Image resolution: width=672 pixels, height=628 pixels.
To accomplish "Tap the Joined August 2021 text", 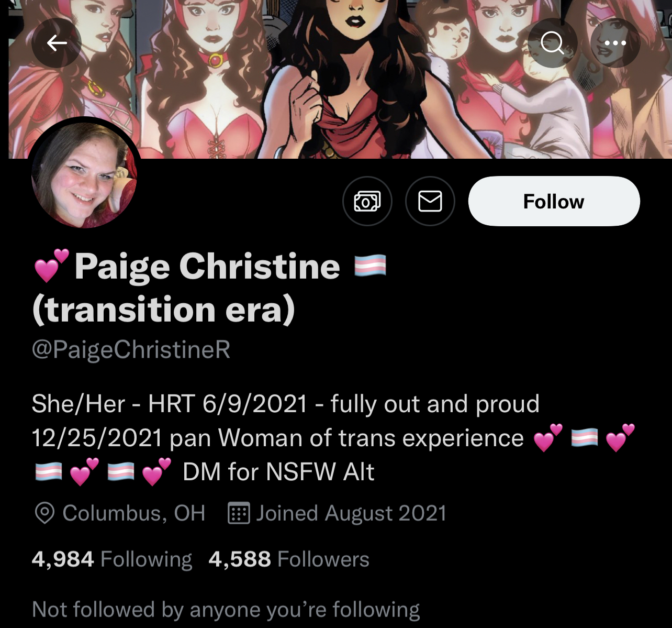I will point(351,513).
